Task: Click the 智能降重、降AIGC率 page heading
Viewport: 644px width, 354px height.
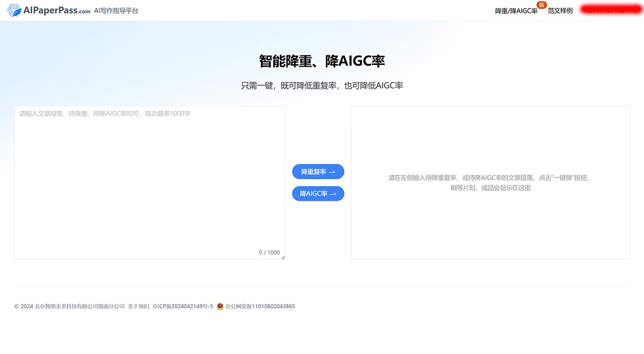Action: [322, 61]
